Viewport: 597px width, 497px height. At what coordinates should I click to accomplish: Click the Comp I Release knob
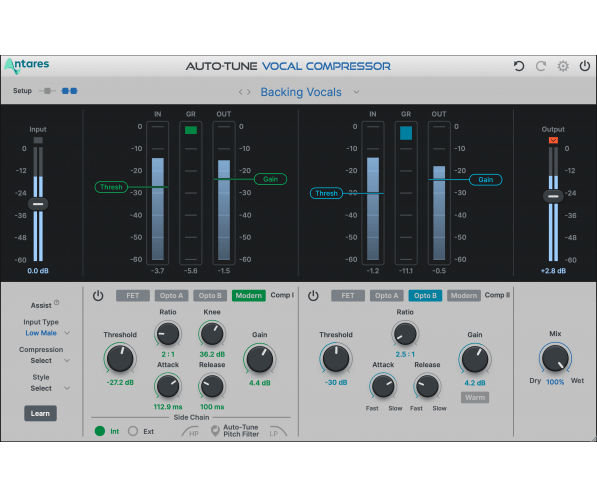[212, 387]
